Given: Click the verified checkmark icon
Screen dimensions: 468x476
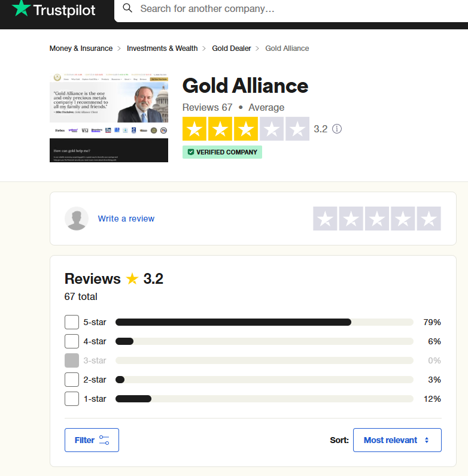Looking at the screenshot, I should (x=190, y=152).
